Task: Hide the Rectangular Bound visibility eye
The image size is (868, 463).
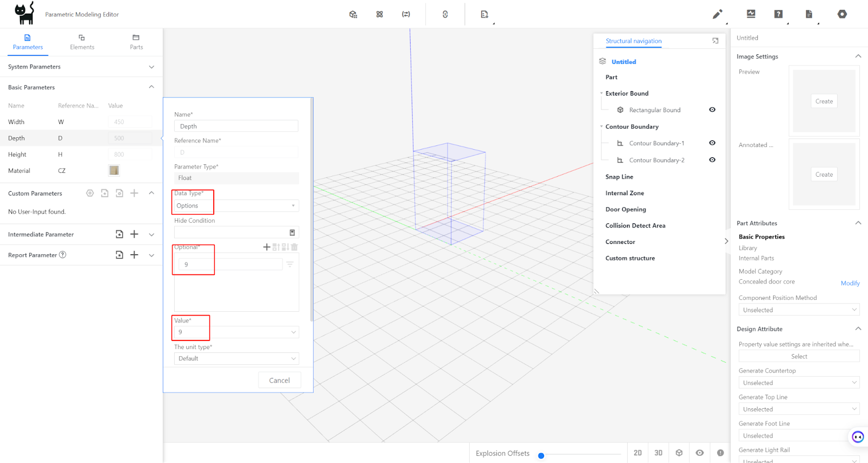Action: point(712,110)
